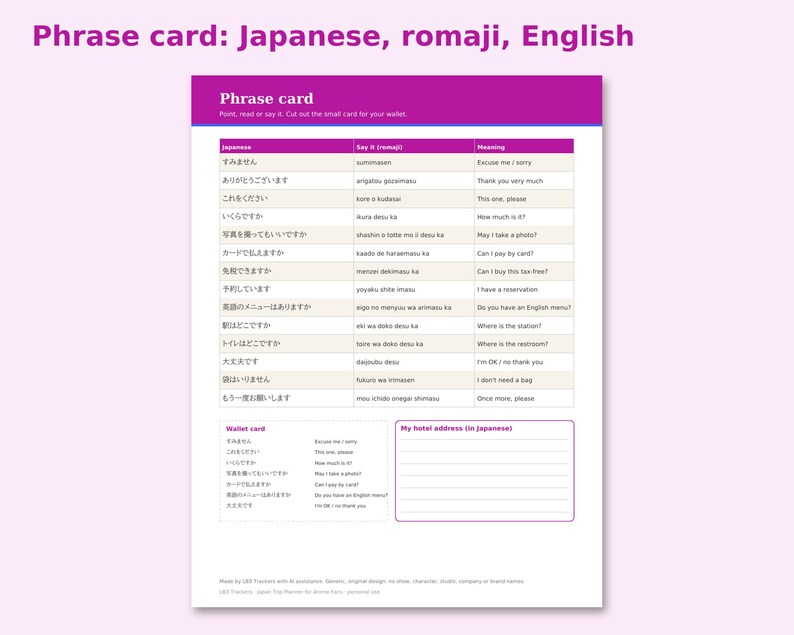Click 'Can I pay by card?' on the Wallet card
The image size is (794, 635).
[x=336, y=485]
